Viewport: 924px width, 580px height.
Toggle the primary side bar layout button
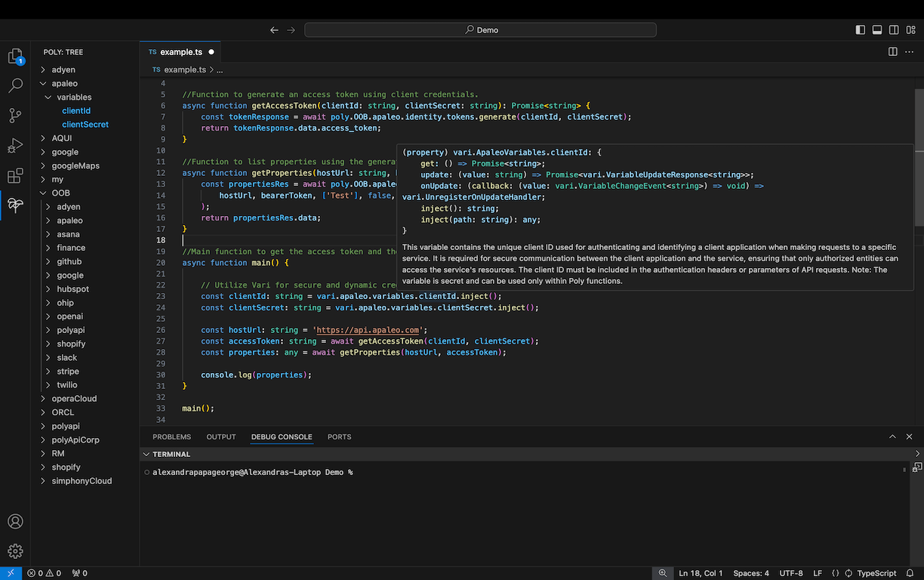click(x=861, y=30)
